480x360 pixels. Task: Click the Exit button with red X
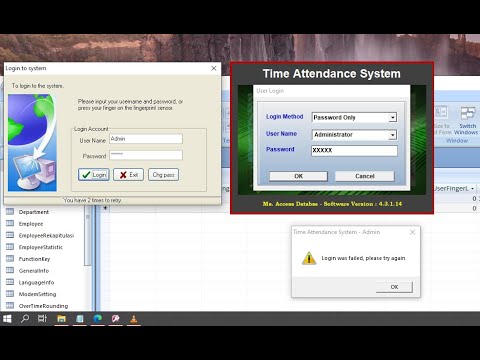[x=128, y=175]
